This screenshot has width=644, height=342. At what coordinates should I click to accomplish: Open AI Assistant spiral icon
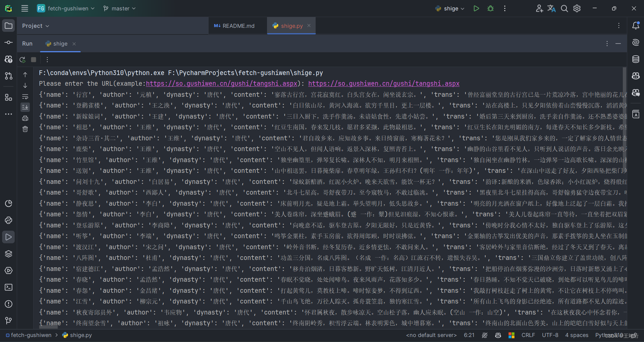point(636,43)
